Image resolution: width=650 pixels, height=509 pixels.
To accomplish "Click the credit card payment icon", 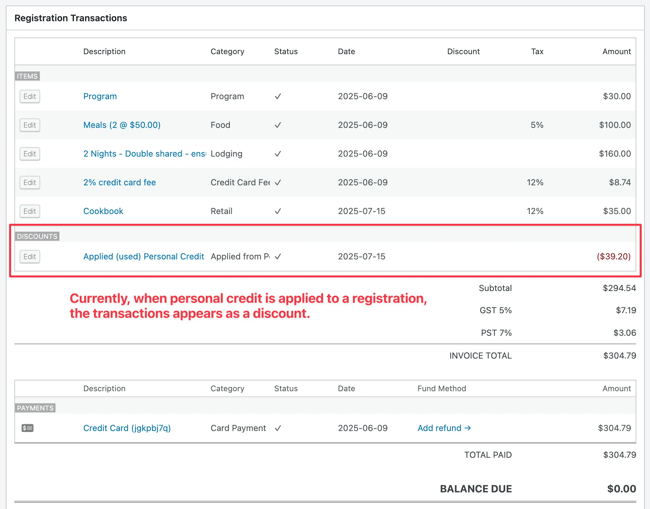I will click(28, 428).
